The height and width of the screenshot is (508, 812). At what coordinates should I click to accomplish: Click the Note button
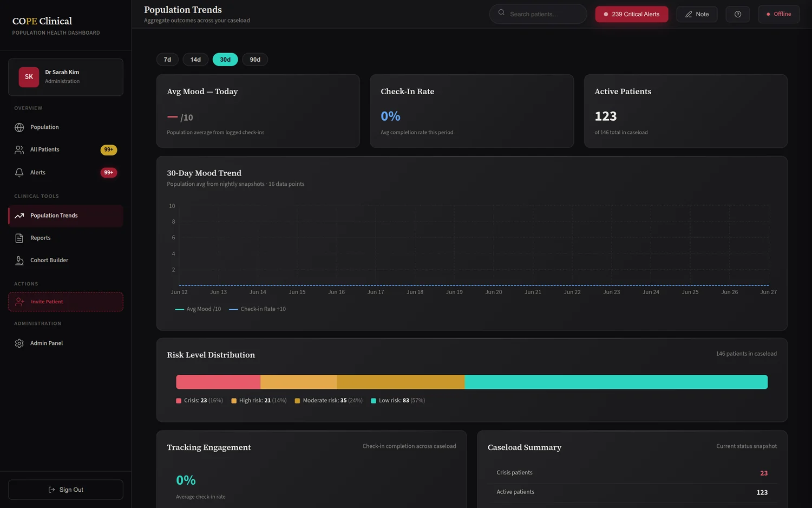pos(697,14)
